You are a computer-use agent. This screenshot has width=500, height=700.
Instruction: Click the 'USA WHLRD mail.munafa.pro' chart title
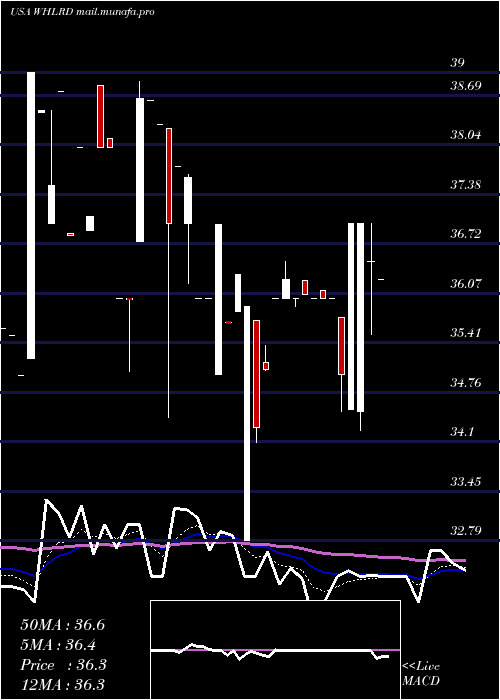tap(82, 12)
